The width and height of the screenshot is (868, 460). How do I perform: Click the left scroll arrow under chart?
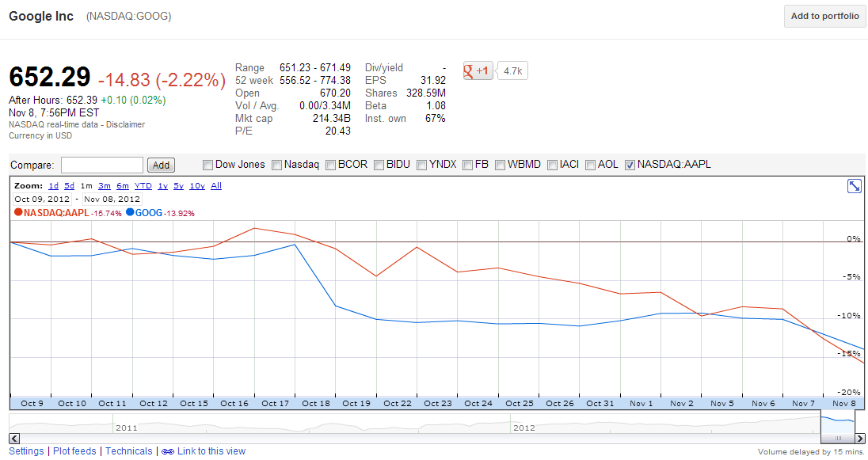tap(14, 439)
